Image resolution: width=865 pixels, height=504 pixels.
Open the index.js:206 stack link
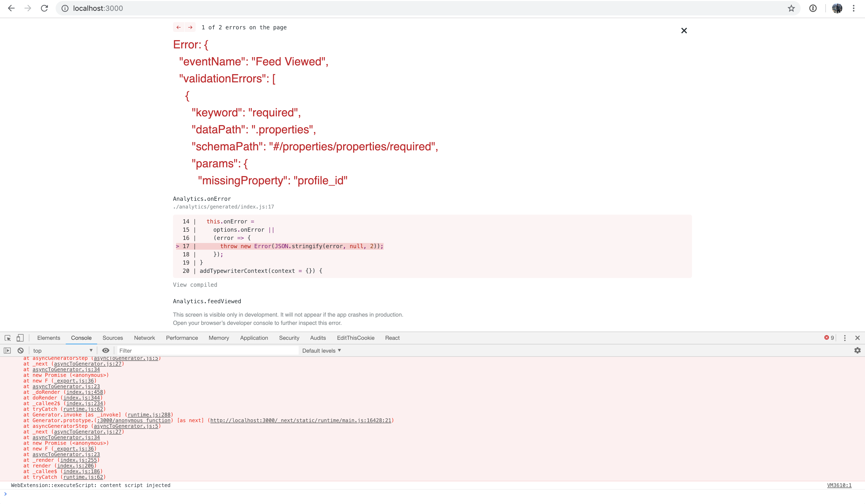tap(75, 466)
